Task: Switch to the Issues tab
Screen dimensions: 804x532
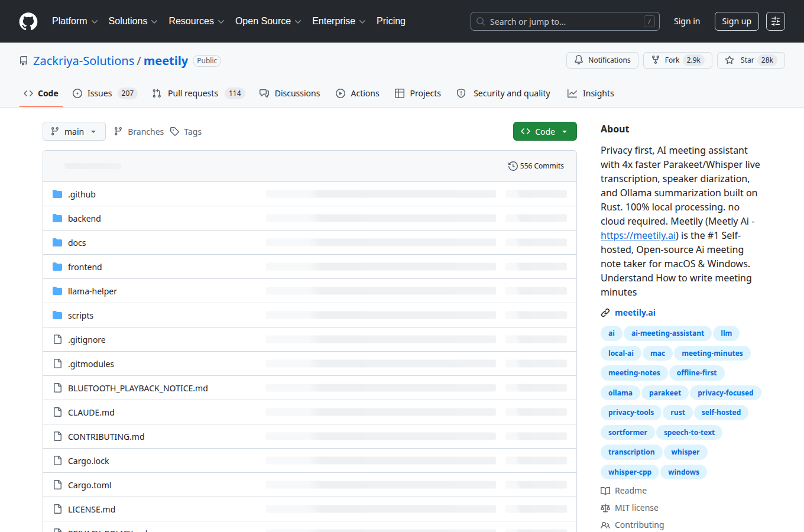Action: click(105, 93)
